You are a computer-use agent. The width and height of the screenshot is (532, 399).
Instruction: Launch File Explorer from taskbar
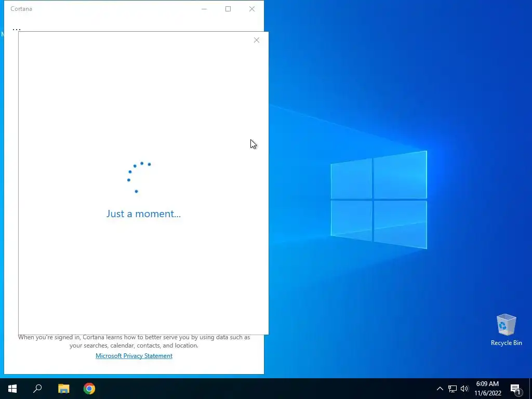pyautogui.click(x=63, y=389)
